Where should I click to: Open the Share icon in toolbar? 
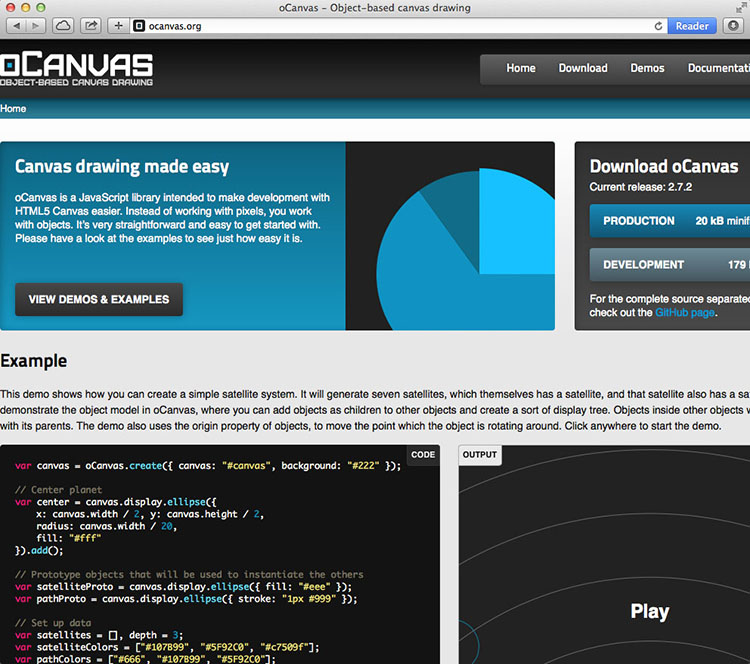91,26
